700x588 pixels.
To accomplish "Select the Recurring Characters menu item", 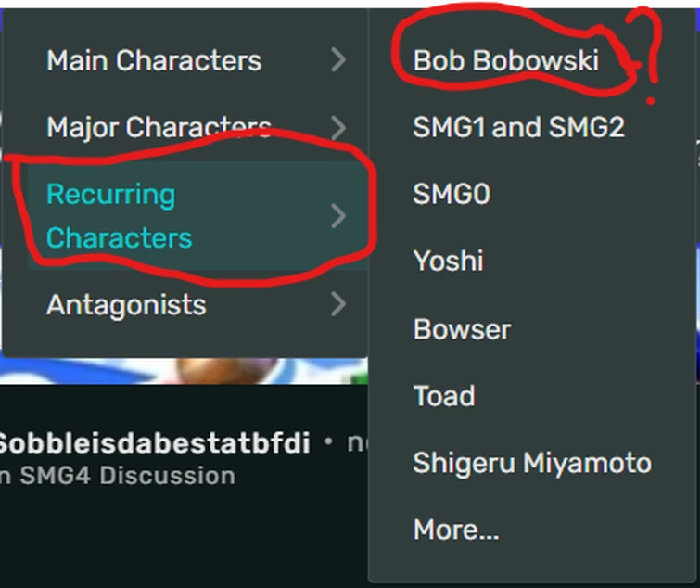I will pyautogui.click(x=119, y=216).
